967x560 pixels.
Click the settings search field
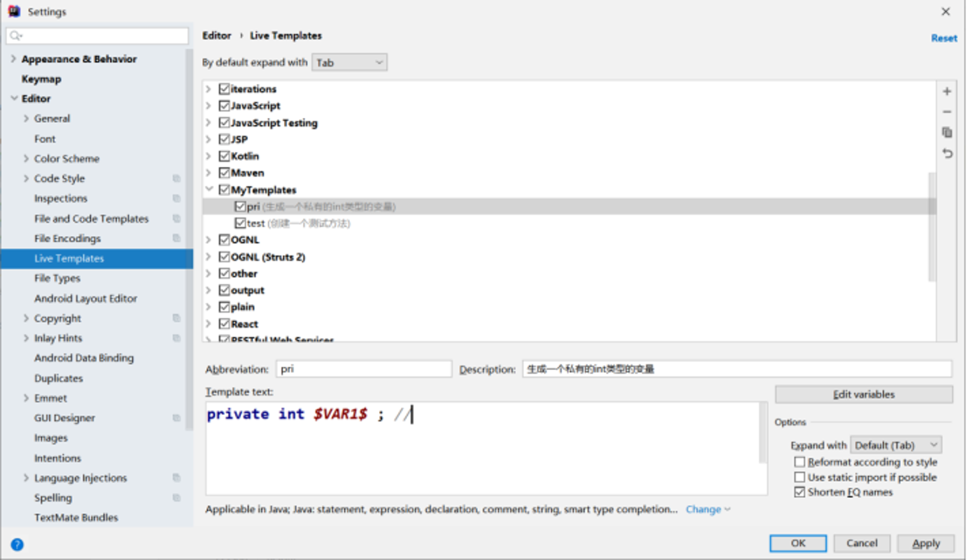[x=97, y=36]
